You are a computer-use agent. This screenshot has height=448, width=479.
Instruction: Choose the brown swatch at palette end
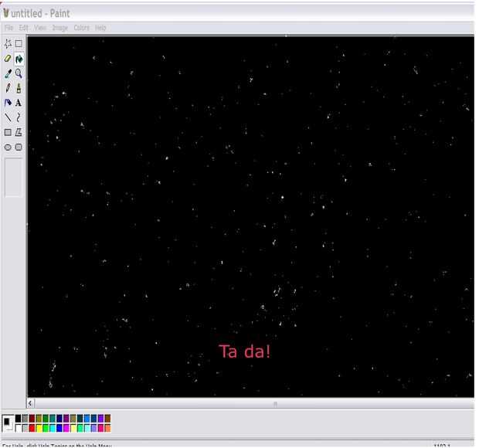107,419
